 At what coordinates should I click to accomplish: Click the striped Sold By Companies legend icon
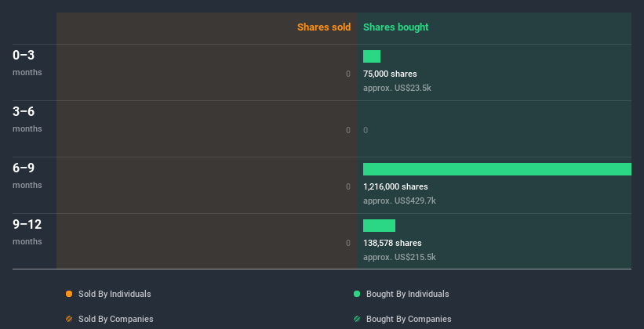69,319
